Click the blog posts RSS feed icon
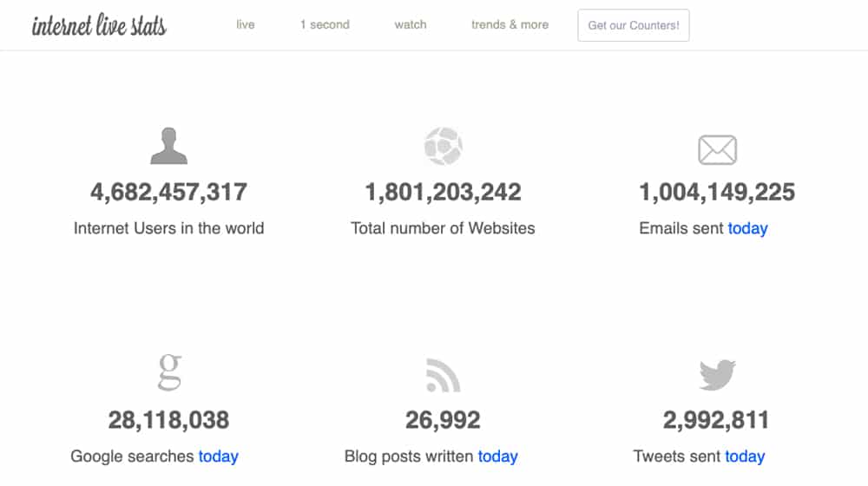Image resolution: width=868 pixels, height=486 pixels. click(x=443, y=375)
